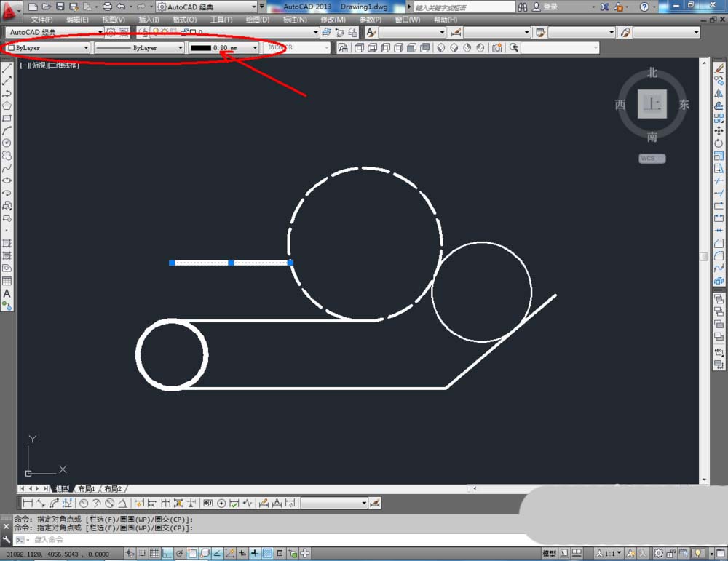The image size is (728, 561).
Task: Open the dimension toolbar style dropdown
Action: click(x=364, y=503)
